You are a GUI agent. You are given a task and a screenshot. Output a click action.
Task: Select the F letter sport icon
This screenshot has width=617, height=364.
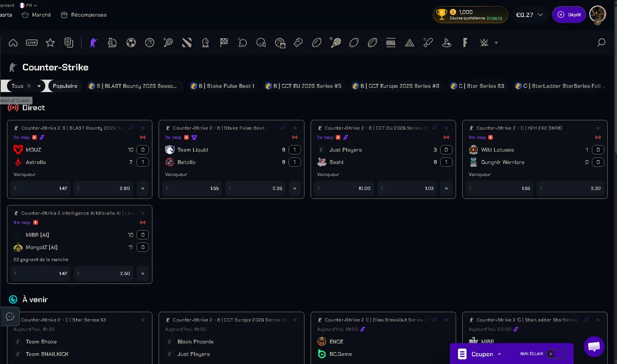coord(465,43)
